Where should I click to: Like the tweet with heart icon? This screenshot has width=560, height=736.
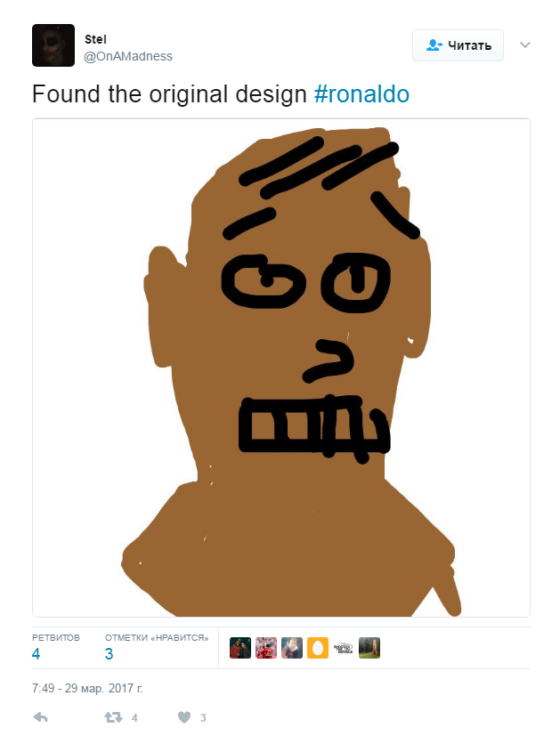[x=184, y=717]
